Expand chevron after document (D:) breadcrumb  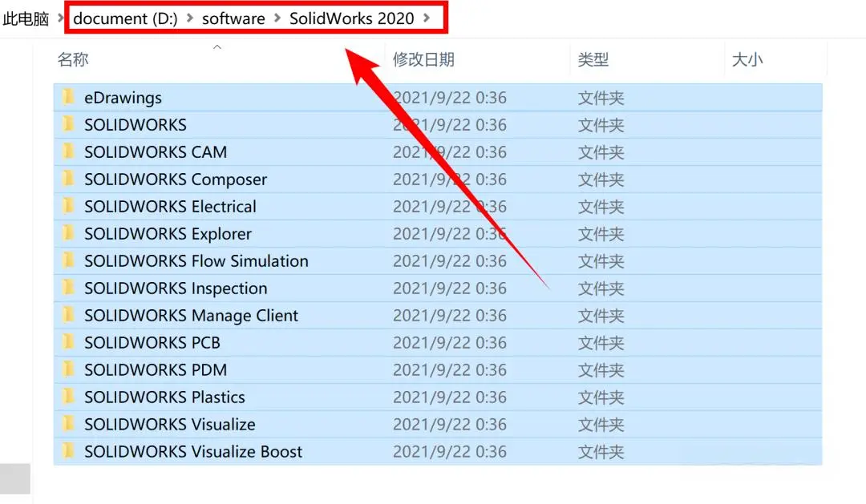pos(190,18)
